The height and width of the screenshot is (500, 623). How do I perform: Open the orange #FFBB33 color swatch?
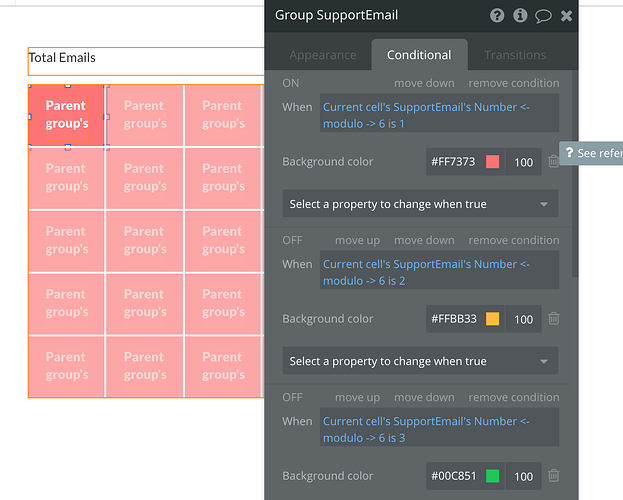click(492, 319)
